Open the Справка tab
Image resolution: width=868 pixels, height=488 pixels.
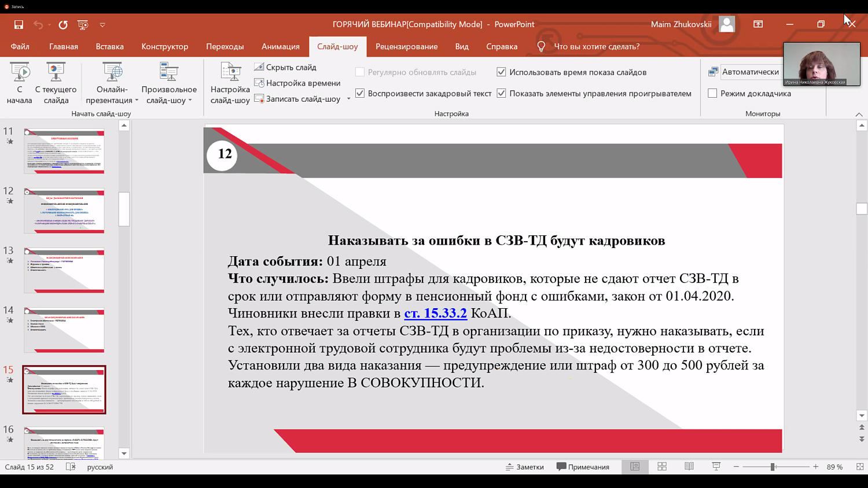502,46
